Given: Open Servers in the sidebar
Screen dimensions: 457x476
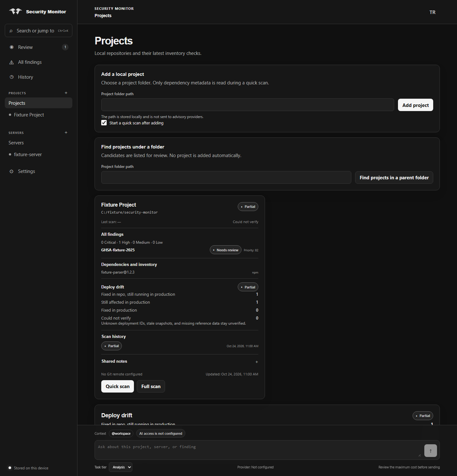Looking at the screenshot, I should (38, 143).
